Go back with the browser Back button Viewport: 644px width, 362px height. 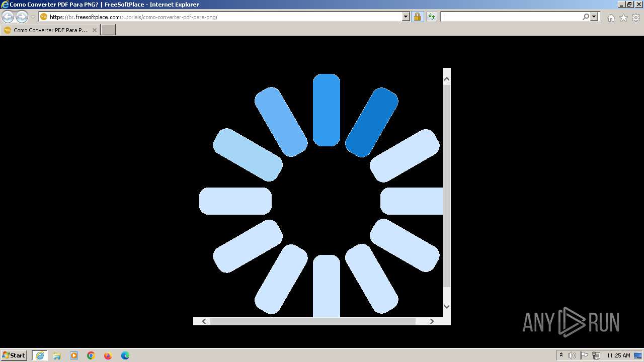[8, 17]
